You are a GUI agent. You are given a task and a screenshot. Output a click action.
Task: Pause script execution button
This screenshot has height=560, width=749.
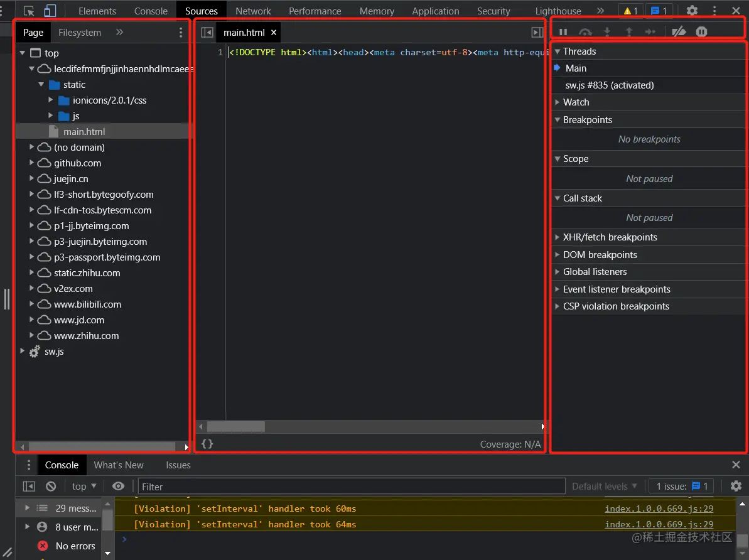point(563,31)
